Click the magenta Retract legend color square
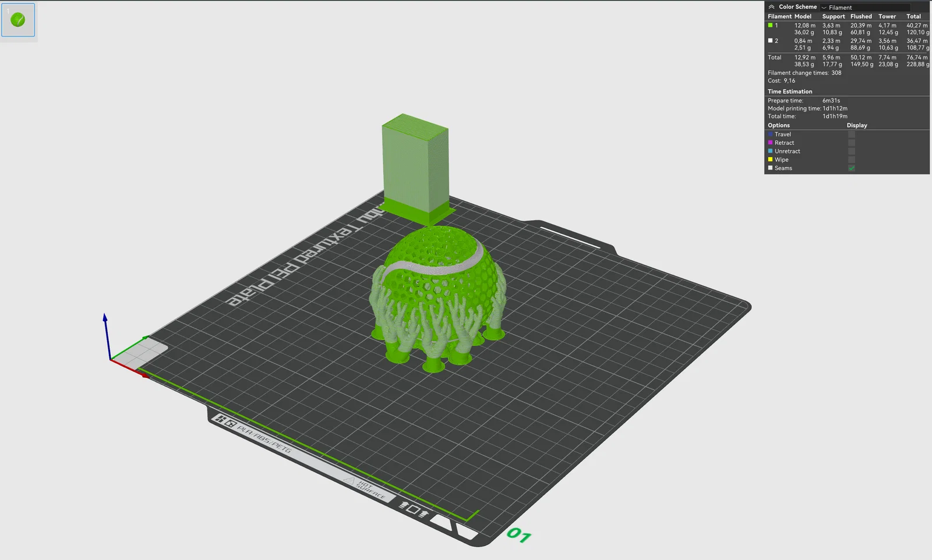Screen dimensions: 932x560 [770, 143]
